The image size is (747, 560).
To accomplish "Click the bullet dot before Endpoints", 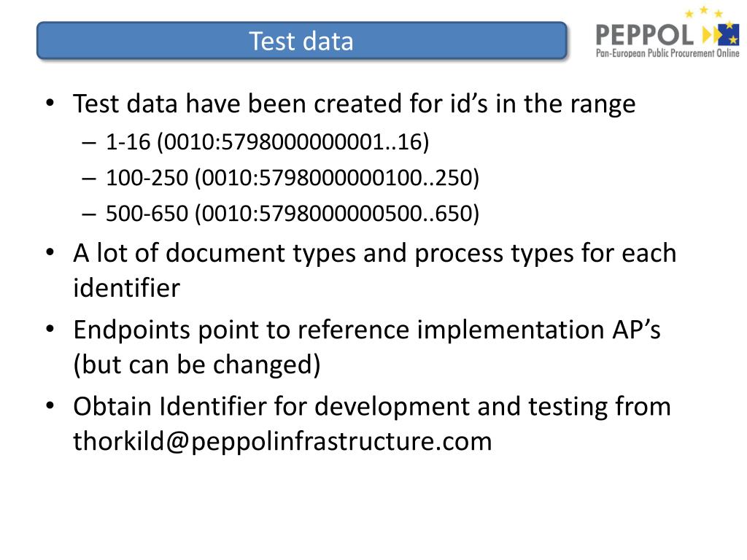I will (50, 329).
